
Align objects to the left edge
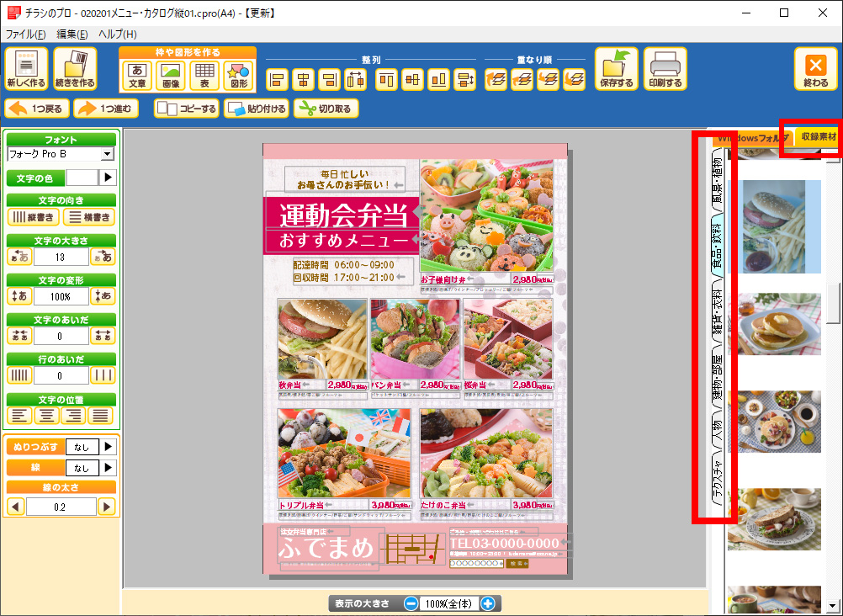click(x=278, y=80)
